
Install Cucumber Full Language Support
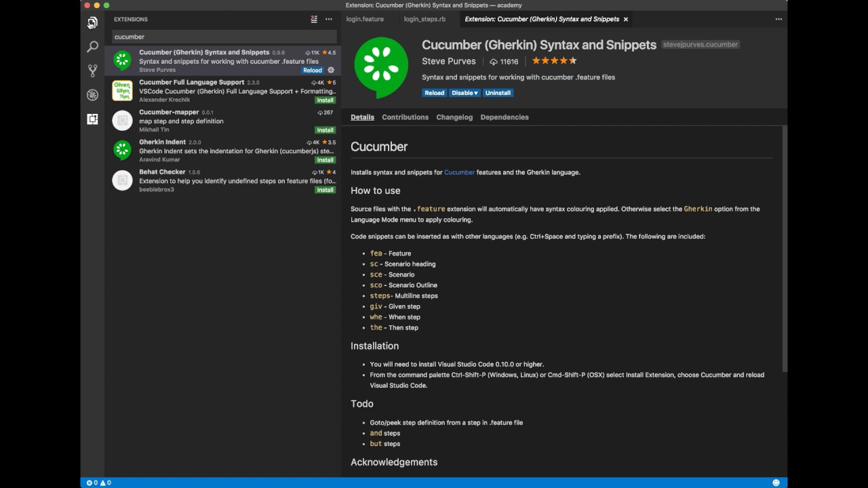coord(325,100)
